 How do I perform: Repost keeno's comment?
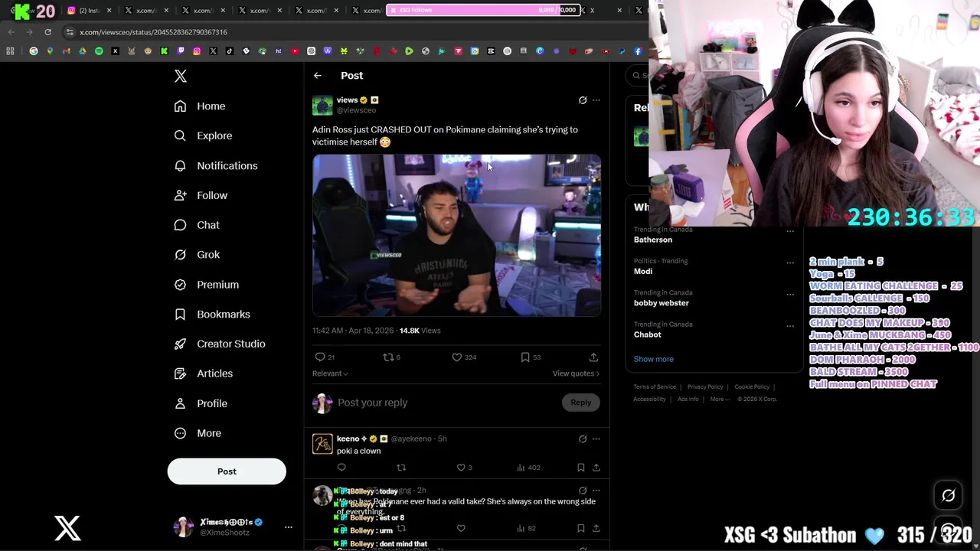[x=401, y=468]
